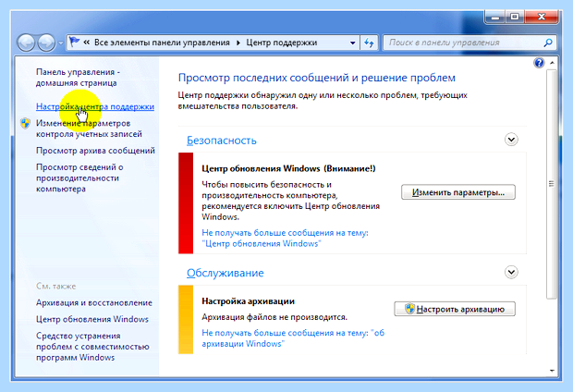Click the 'Безопасность' section heading
This screenshot has height=392, width=573.
click(x=222, y=141)
